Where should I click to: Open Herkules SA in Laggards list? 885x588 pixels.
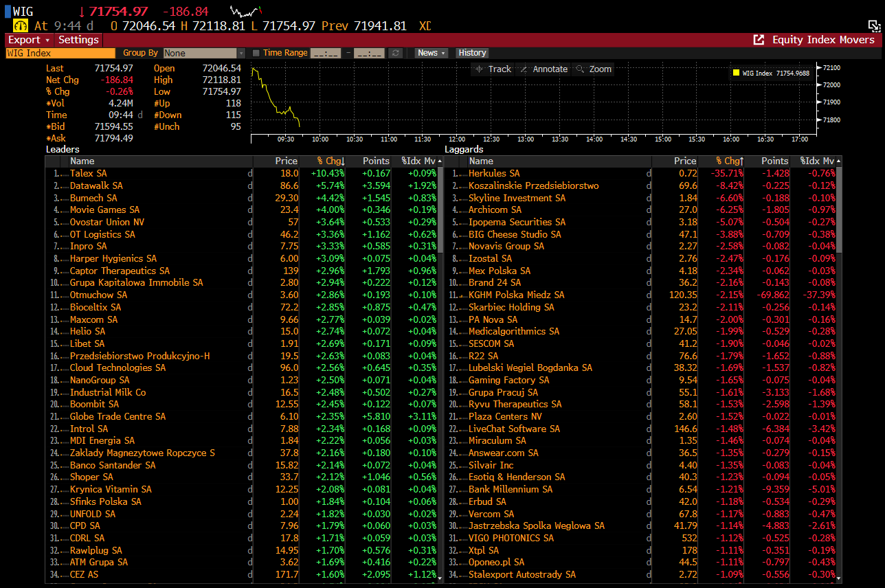pyautogui.click(x=493, y=174)
